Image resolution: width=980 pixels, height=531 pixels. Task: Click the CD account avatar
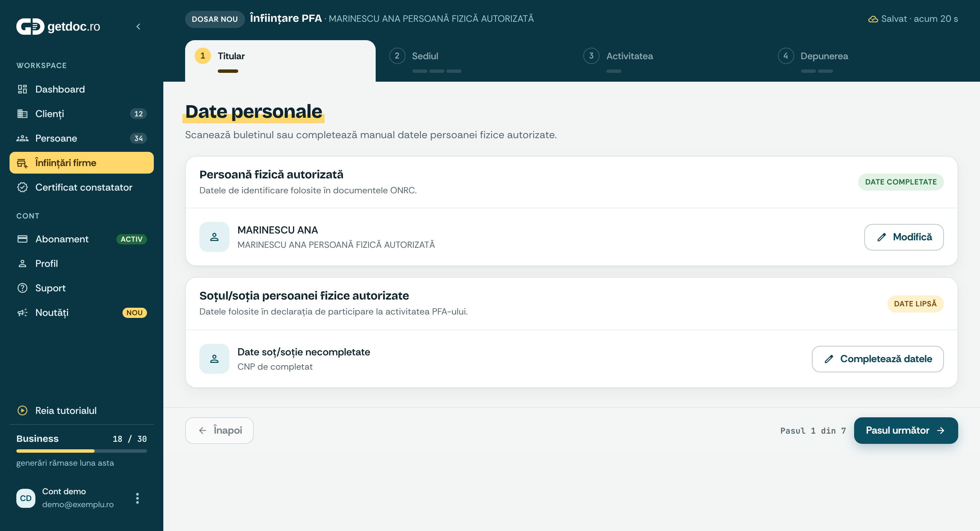point(26,498)
